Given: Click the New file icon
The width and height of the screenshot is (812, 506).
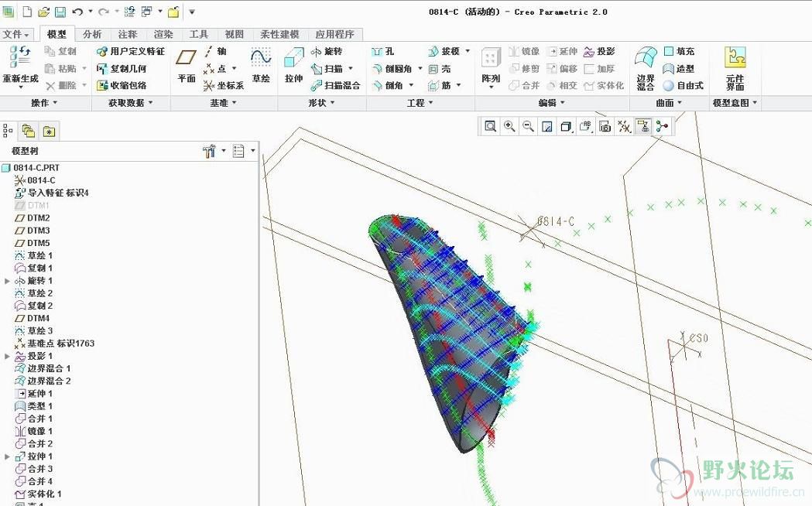Looking at the screenshot, I should (x=27, y=12).
